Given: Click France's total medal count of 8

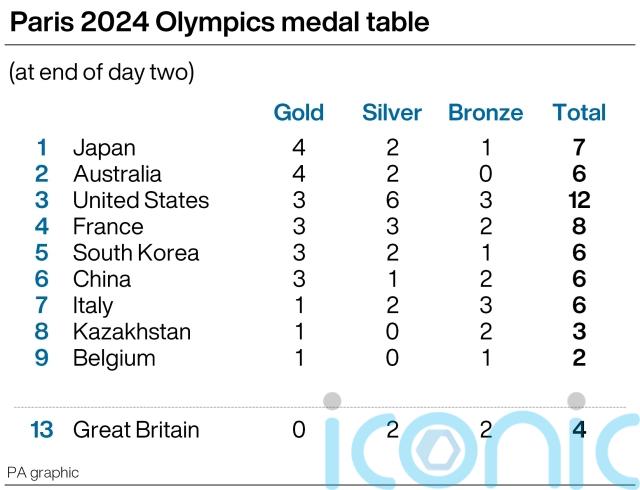Looking at the screenshot, I should click(x=579, y=226).
